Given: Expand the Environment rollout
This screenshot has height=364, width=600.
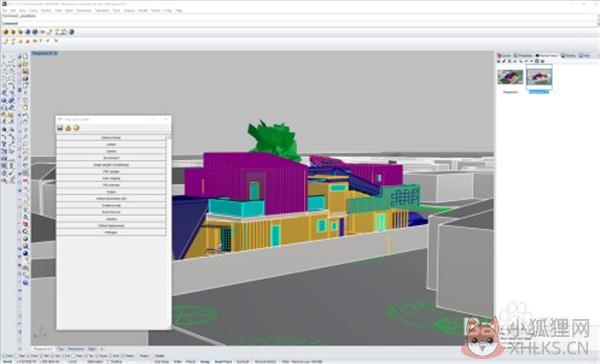Looking at the screenshot, I should click(x=111, y=158).
